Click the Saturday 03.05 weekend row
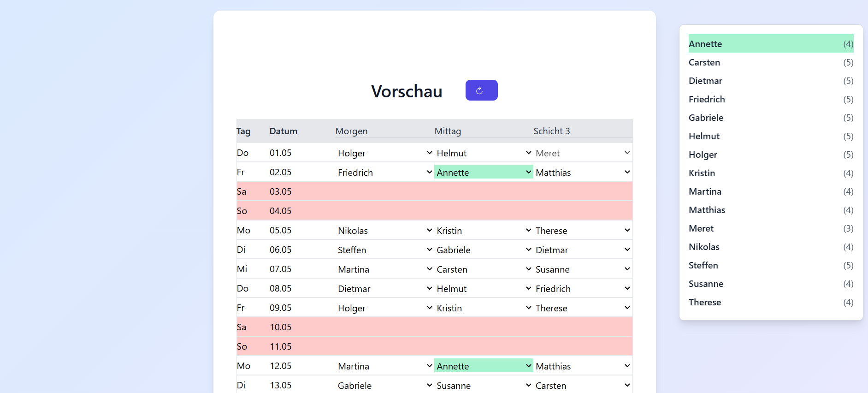The width and height of the screenshot is (868, 393). click(x=434, y=191)
